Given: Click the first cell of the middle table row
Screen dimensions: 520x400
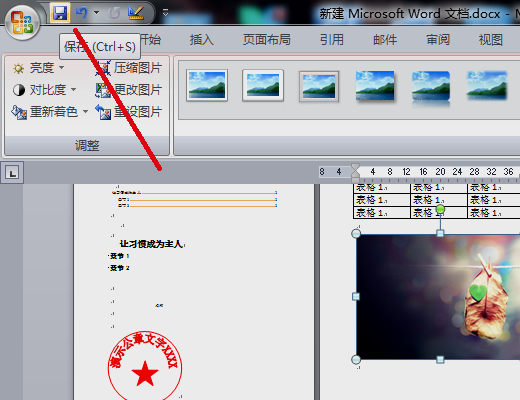Looking at the screenshot, I should click(382, 200).
